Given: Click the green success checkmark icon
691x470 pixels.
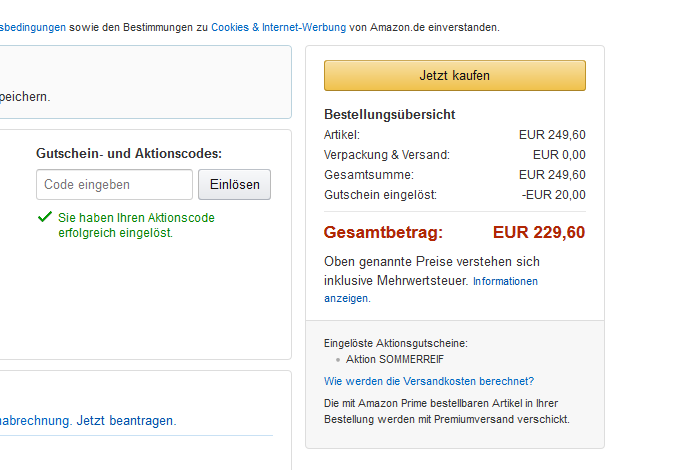Looking at the screenshot, I should [45, 217].
